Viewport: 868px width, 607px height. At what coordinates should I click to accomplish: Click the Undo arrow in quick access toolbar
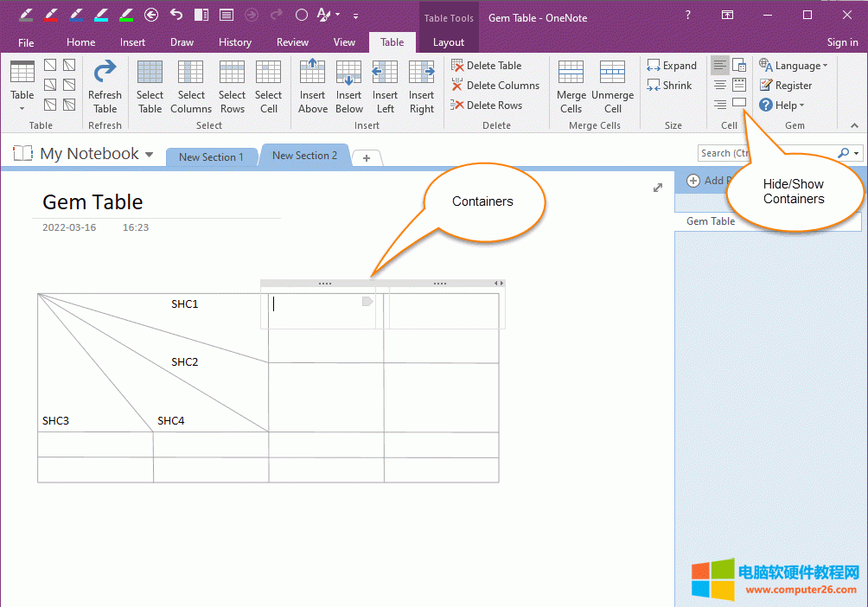(x=176, y=15)
